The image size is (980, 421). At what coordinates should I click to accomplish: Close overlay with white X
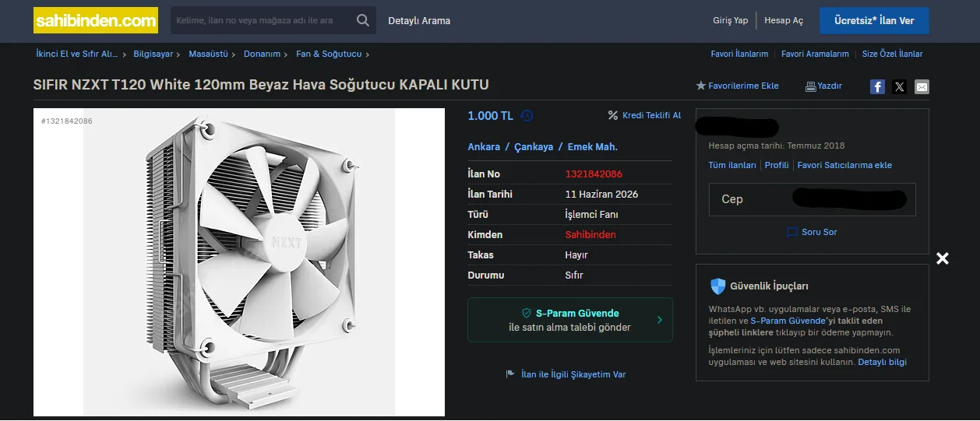(943, 258)
